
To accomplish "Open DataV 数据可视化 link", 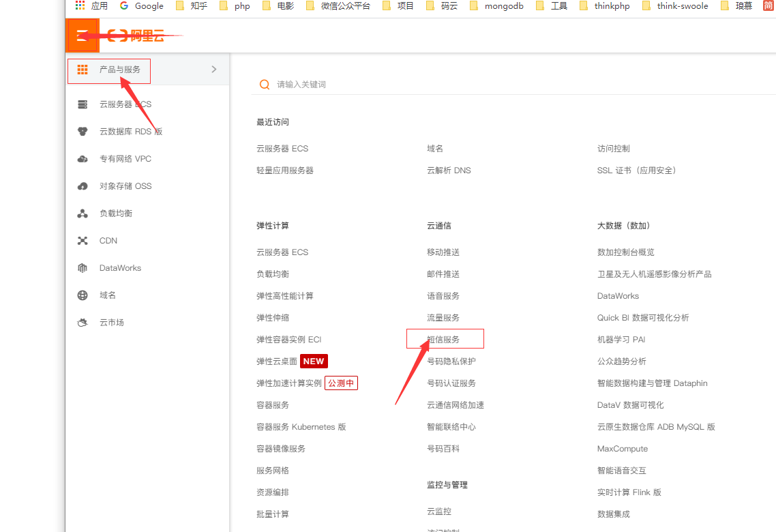I will point(631,405).
